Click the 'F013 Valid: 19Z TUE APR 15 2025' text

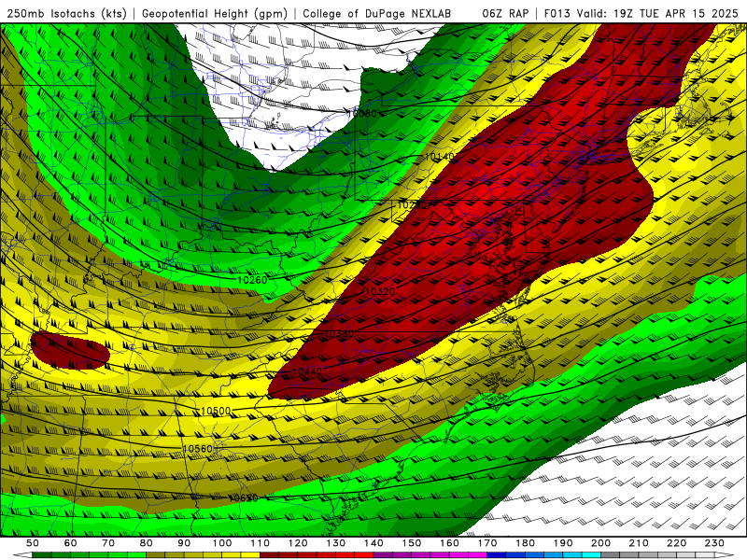coord(641,14)
